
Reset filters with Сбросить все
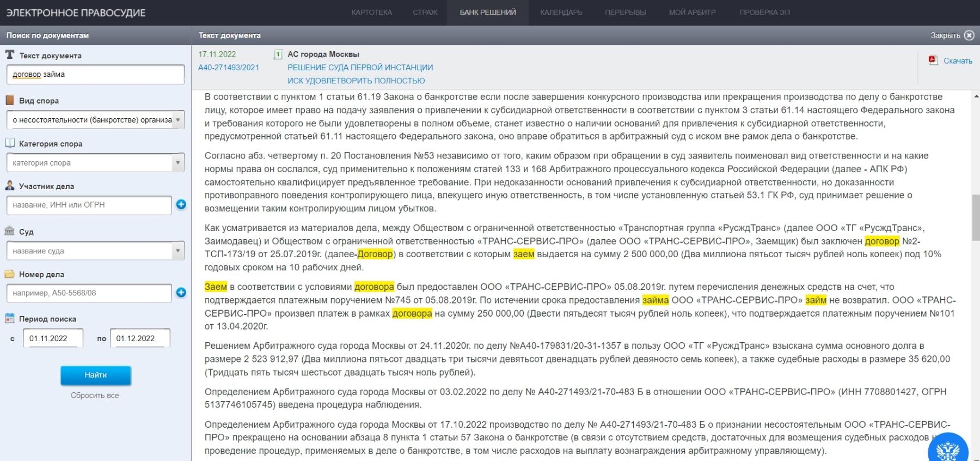(x=95, y=396)
